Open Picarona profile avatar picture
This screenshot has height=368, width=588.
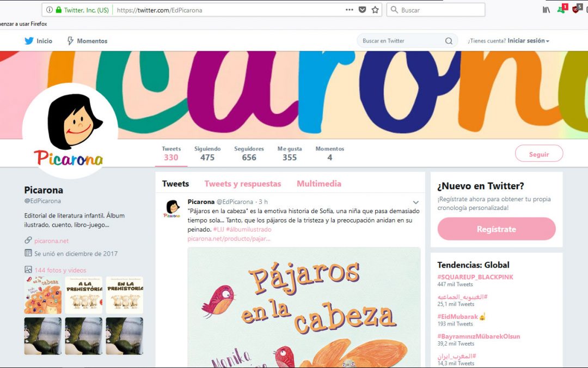[x=70, y=131]
